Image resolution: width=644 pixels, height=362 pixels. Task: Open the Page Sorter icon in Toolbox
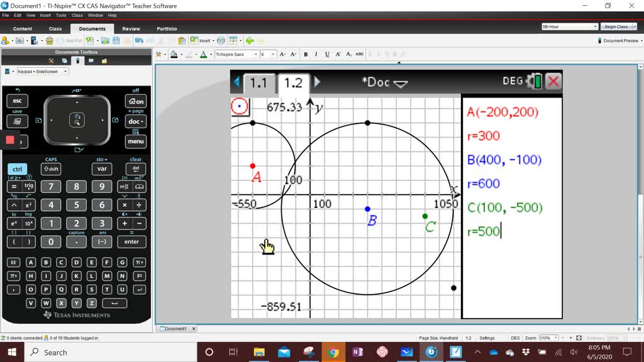click(65, 61)
